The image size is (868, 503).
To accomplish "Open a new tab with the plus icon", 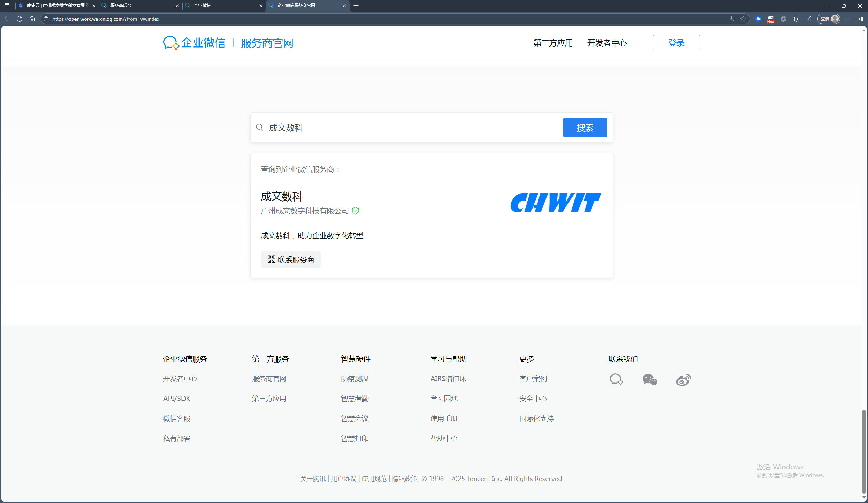I will [x=356, y=6].
